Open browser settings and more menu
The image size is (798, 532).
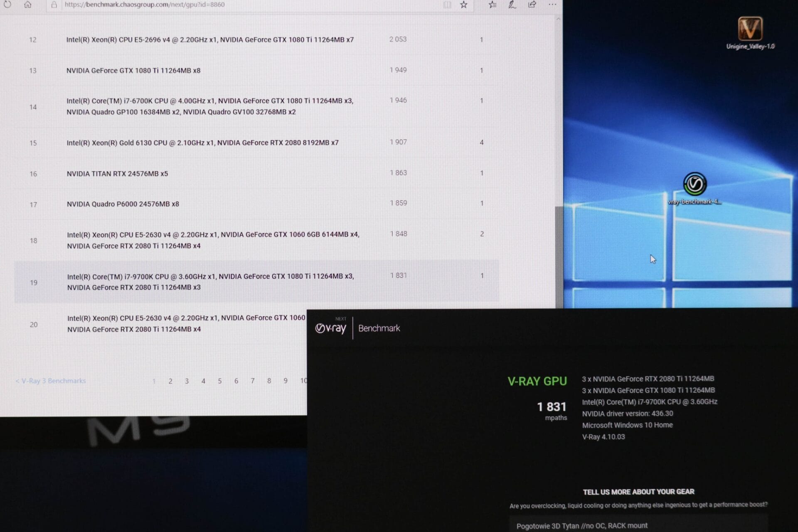(552, 5)
